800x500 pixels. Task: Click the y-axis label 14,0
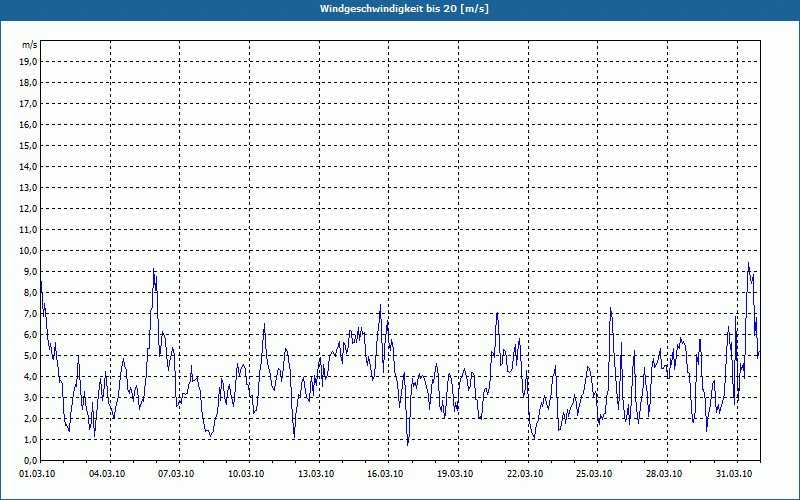pos(28,166)
